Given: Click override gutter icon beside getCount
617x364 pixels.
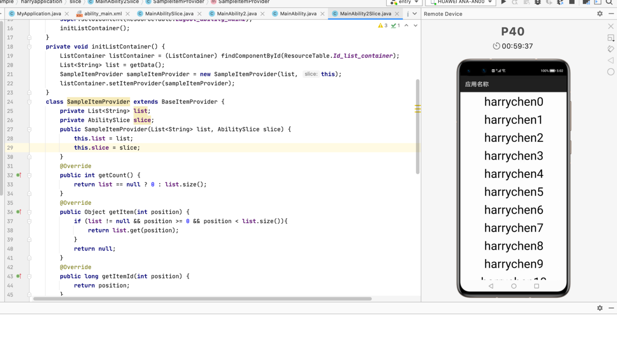Looking at the screenshot, I should point(19,175).
